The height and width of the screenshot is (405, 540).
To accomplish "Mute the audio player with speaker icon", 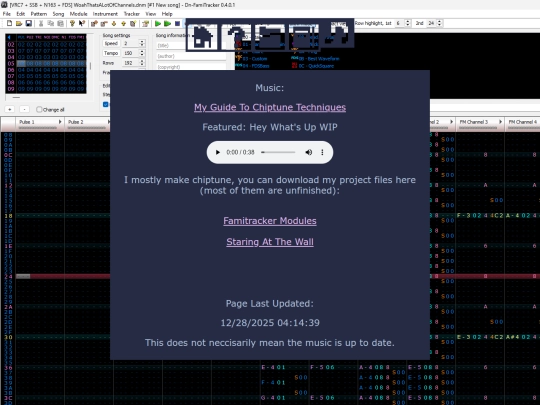I will tap(309, 152).
